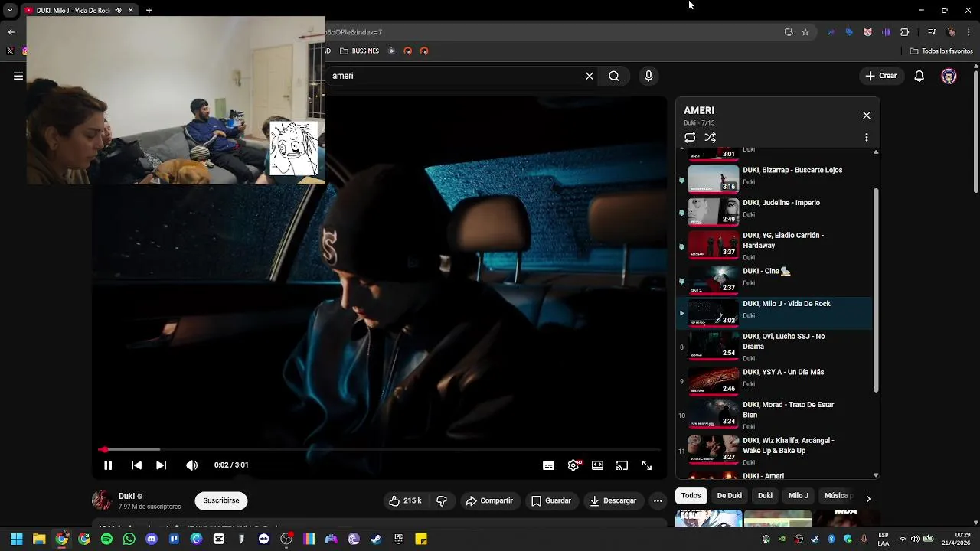Skip to the next video

coord(161,465)
